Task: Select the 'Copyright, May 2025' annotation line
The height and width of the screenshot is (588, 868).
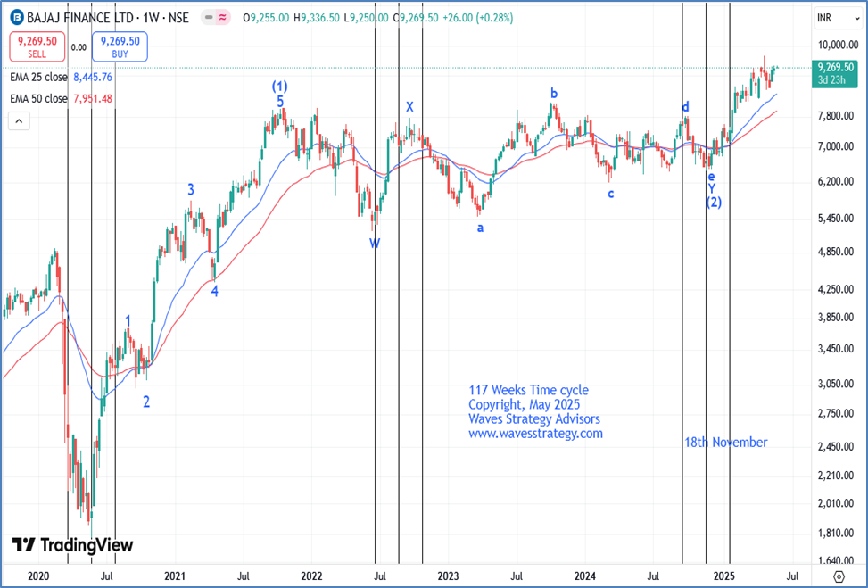Action: point(525,404)
